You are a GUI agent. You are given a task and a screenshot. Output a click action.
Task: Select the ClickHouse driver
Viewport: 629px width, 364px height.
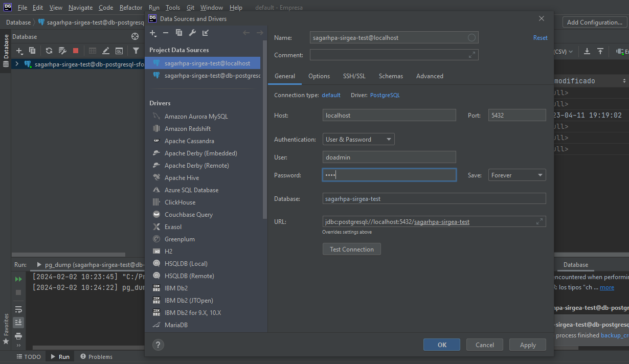point(180,202)
